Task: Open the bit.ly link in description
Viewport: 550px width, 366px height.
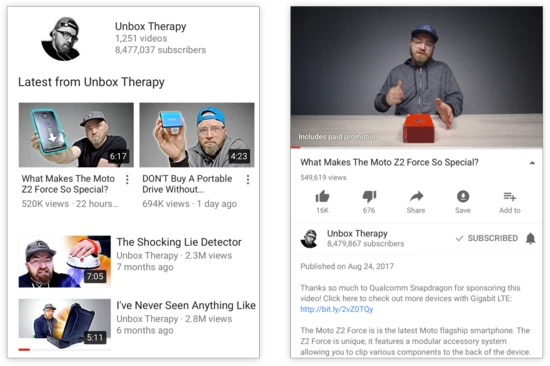Action: click(x=336, y=309)
